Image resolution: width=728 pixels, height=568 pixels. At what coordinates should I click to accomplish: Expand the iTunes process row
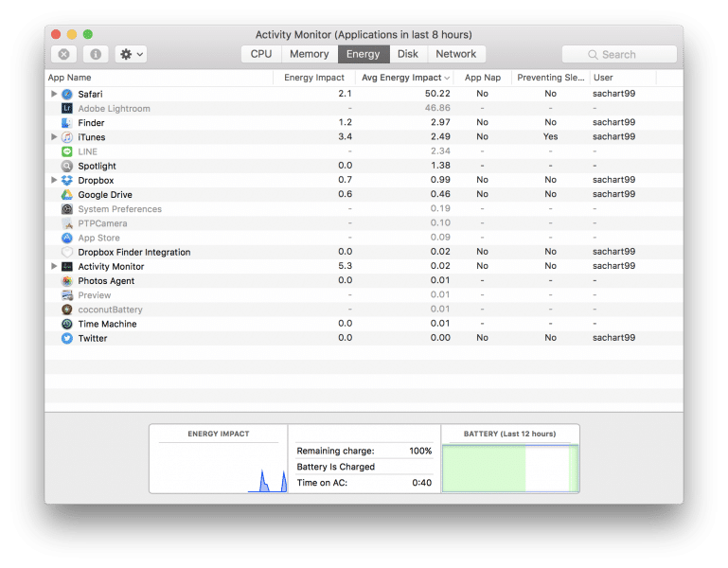[x=54, y=137]
